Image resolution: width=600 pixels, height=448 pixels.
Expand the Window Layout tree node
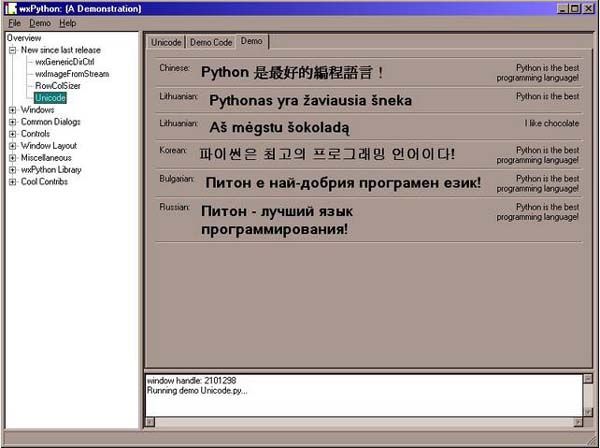13,146
